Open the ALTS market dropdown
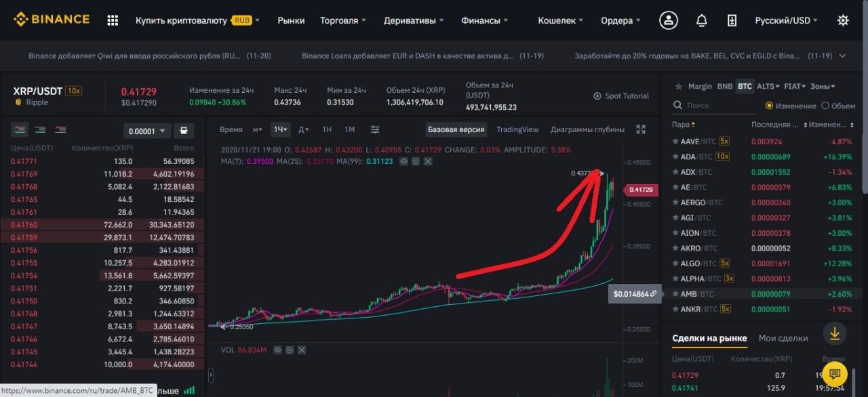The width and height of the screenshot is (868, 397). pyautogui.click(x=767, y=86)
